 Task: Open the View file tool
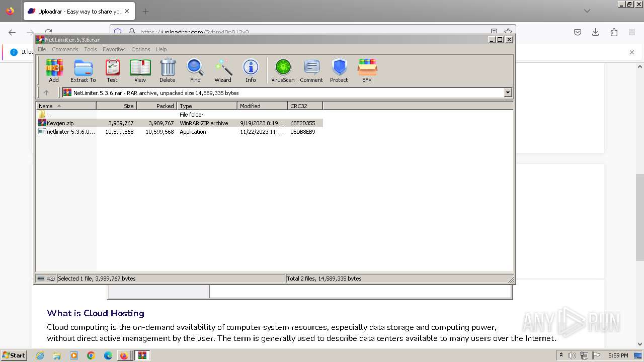pyautogui.click(x=140, y=70)
